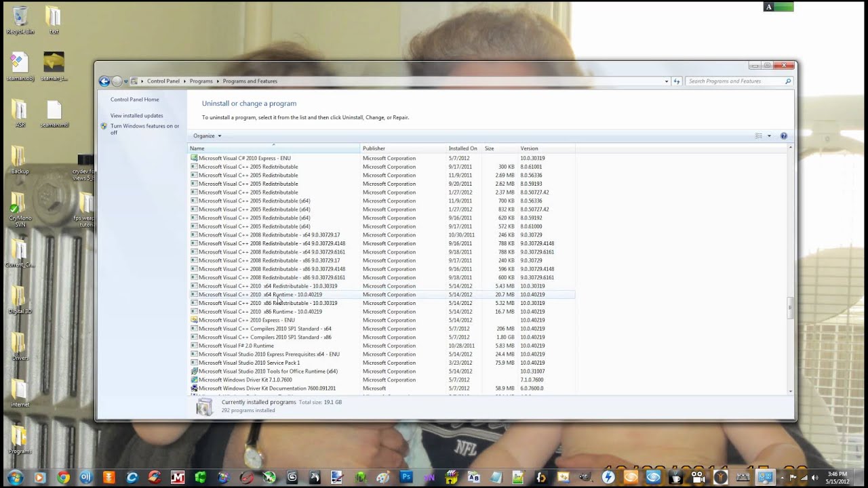
Task: Open the Recycle Bin desktop icon
Action: [20, 19]
